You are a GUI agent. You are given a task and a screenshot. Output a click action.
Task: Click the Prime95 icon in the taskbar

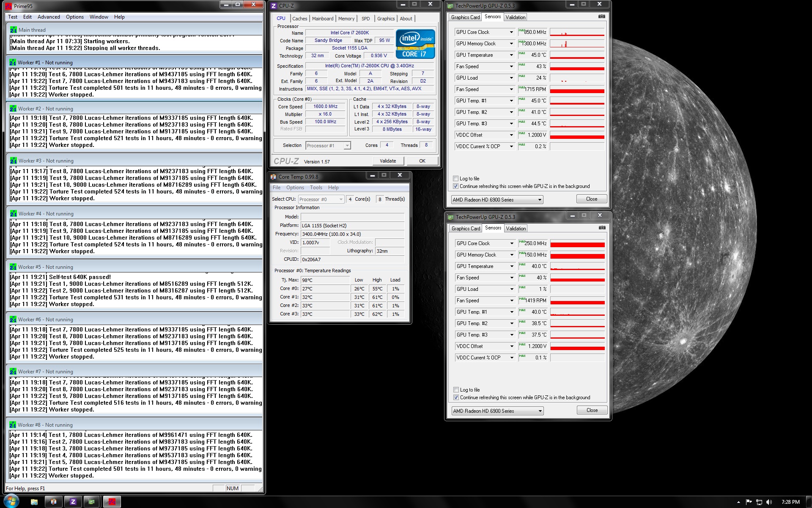click(112, 502)
